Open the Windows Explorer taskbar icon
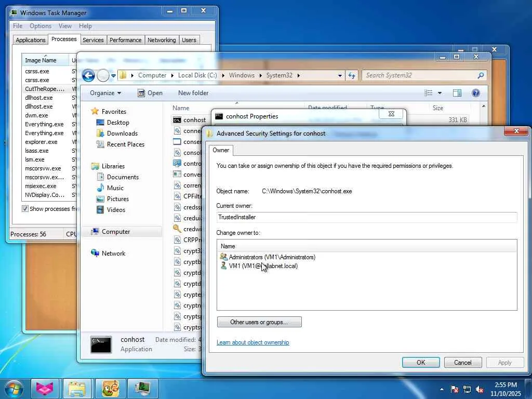 pos(77,389)
